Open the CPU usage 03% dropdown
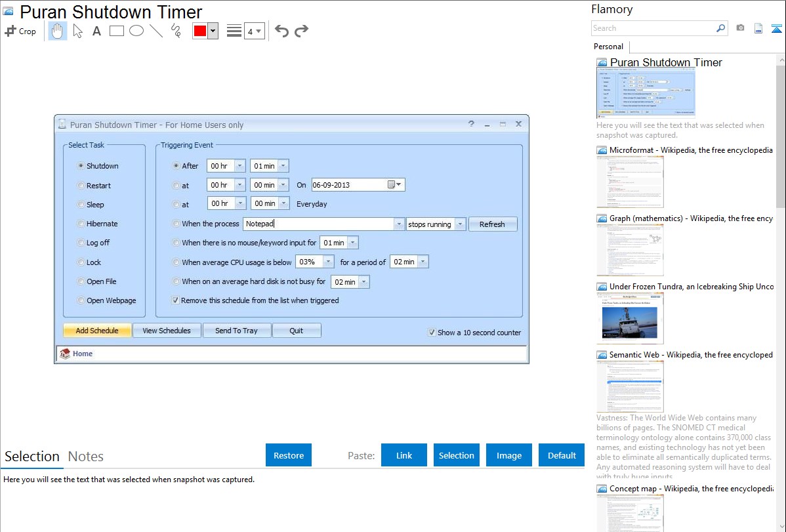The image size is (786, 532). pyautogui.click(x=328, y=262)
